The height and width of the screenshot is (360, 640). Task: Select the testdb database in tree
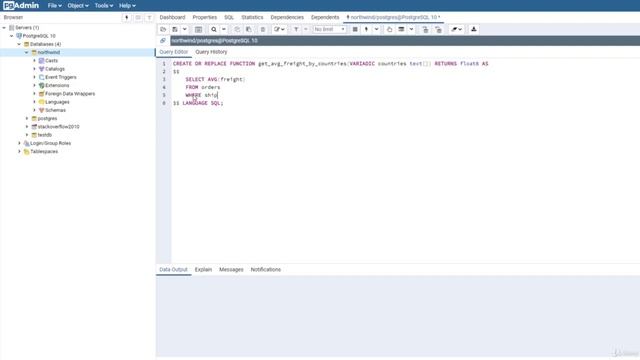pos(44,135)
